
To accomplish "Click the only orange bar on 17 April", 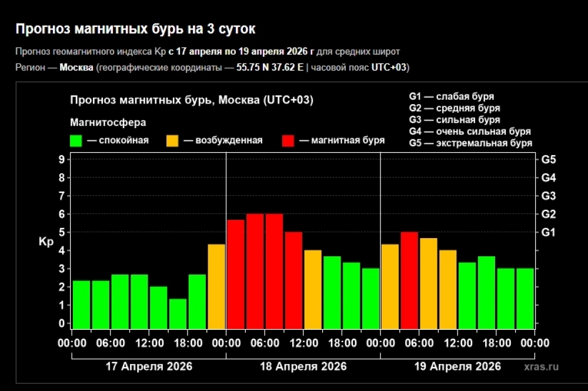I will click(x=216, y=286).
